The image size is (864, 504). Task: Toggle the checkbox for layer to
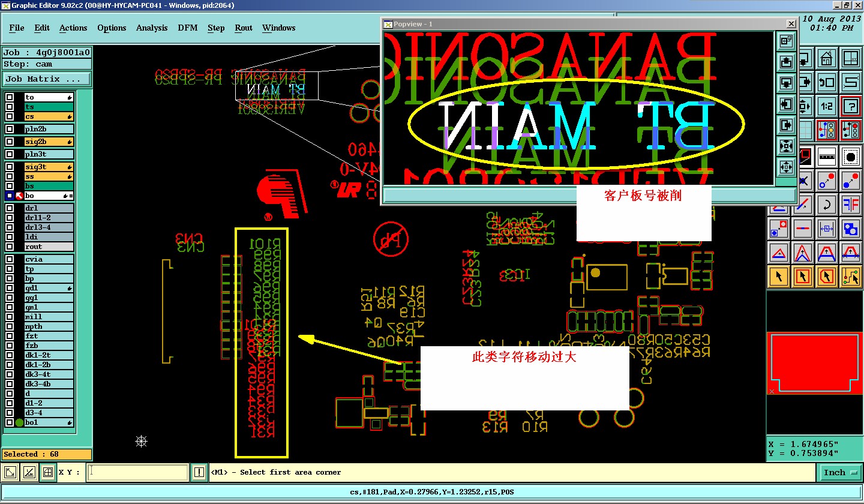pyautogui.click(x=10, y=97)
